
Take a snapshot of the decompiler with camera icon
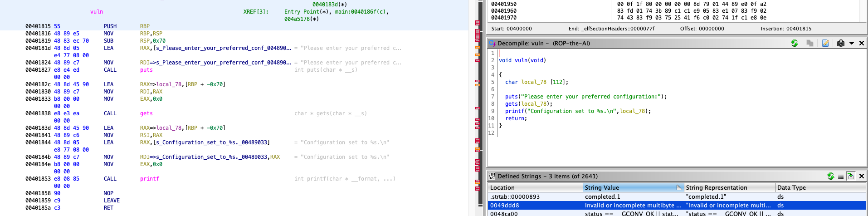coord(840,43)
